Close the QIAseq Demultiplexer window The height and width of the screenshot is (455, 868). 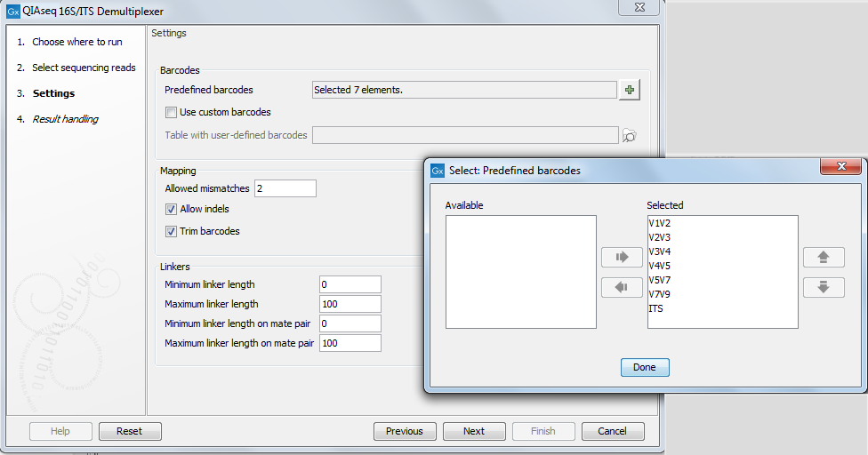[638, 11]
